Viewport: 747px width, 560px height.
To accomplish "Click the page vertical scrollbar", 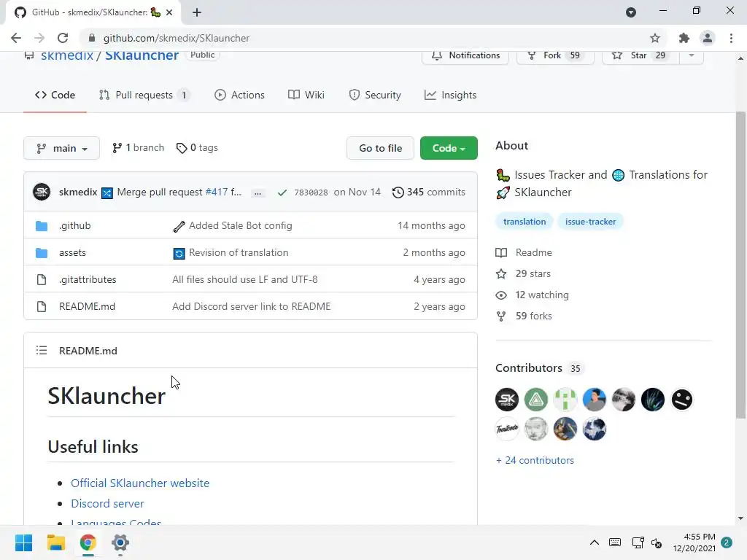I will [740, 265].
